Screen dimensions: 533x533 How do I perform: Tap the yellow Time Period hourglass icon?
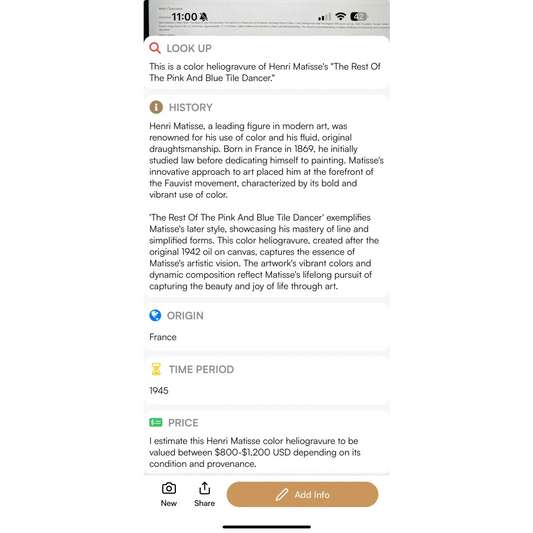156,369
